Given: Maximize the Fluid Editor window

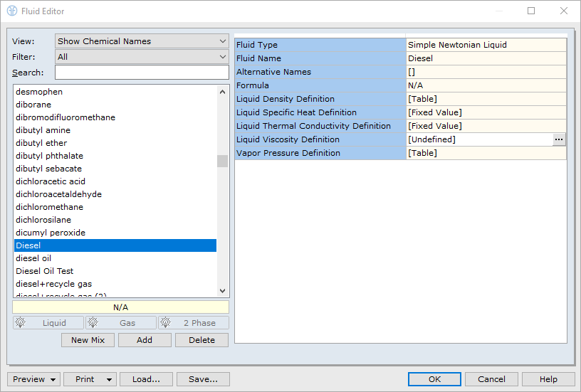Looking at the screenshot, I should click(x=531, y=11).
